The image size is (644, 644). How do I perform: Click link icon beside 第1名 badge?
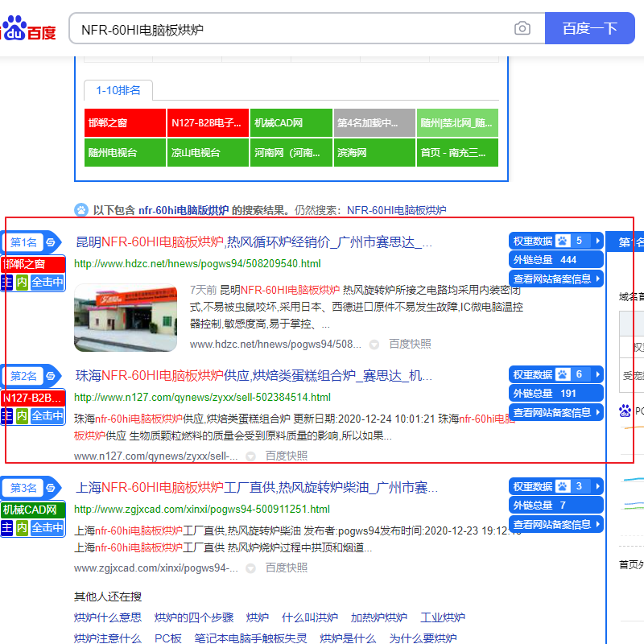(51, 242)
